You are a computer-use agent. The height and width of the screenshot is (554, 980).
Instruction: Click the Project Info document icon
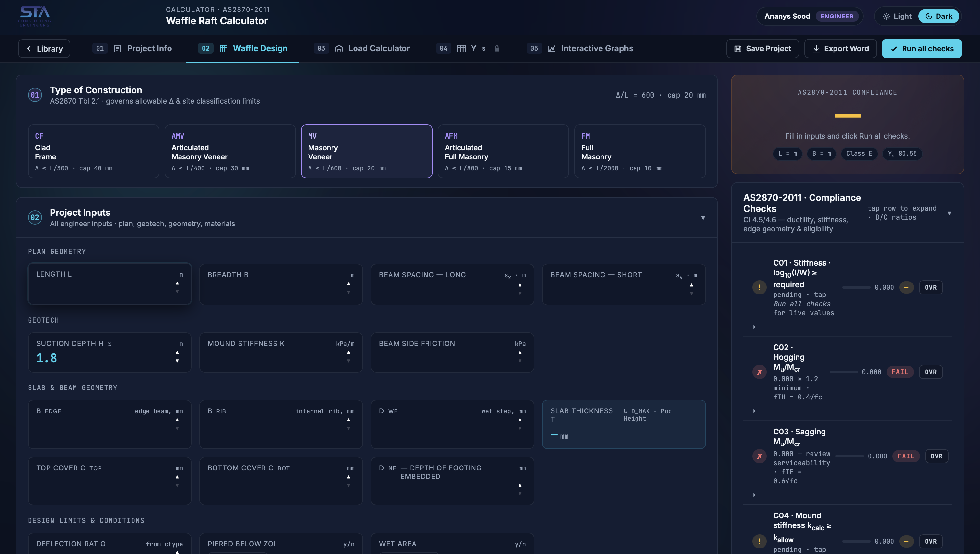tap(117, 49)
